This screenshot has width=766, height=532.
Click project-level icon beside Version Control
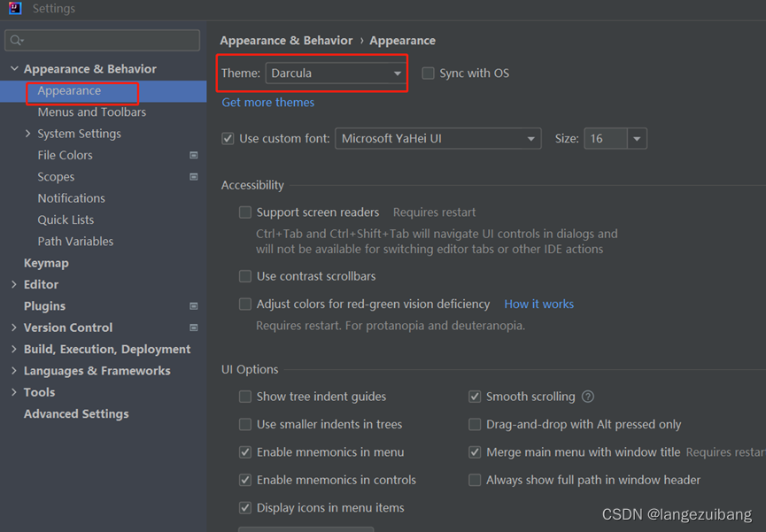(194, 328)
